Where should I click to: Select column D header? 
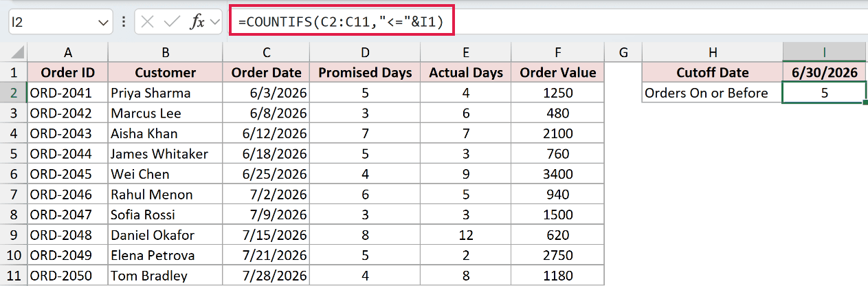365,52
